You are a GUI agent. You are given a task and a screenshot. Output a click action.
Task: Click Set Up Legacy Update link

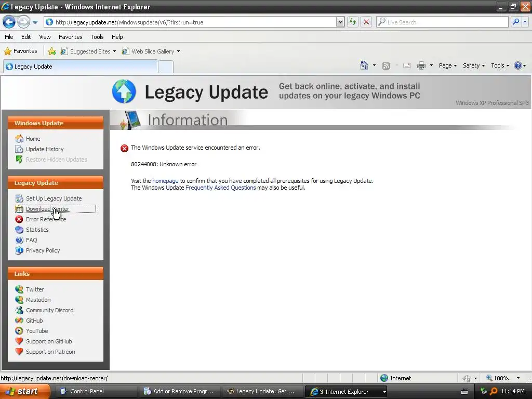(x=54, y=198)
